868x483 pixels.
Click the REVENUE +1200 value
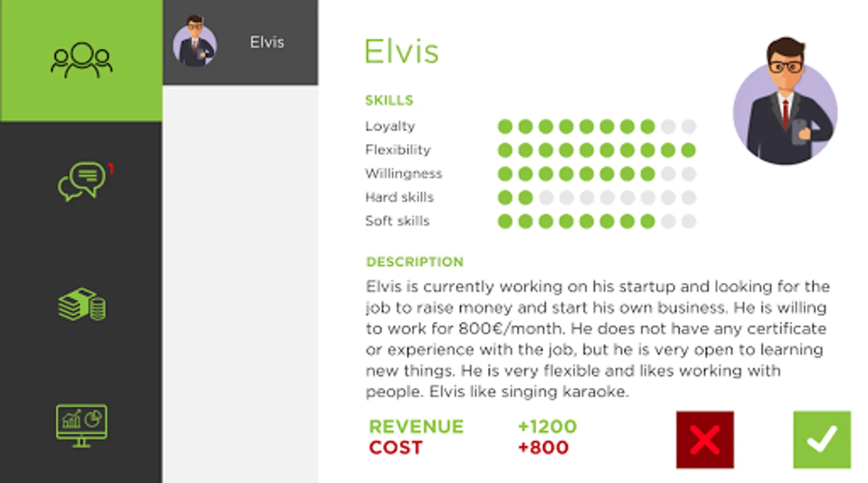point(547,427)
